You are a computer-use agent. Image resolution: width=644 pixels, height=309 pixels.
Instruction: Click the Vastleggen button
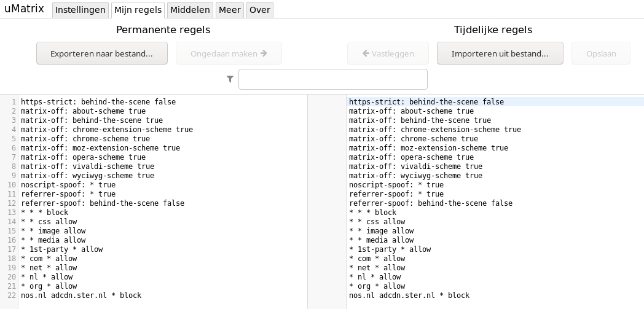(x=388, y=53)
